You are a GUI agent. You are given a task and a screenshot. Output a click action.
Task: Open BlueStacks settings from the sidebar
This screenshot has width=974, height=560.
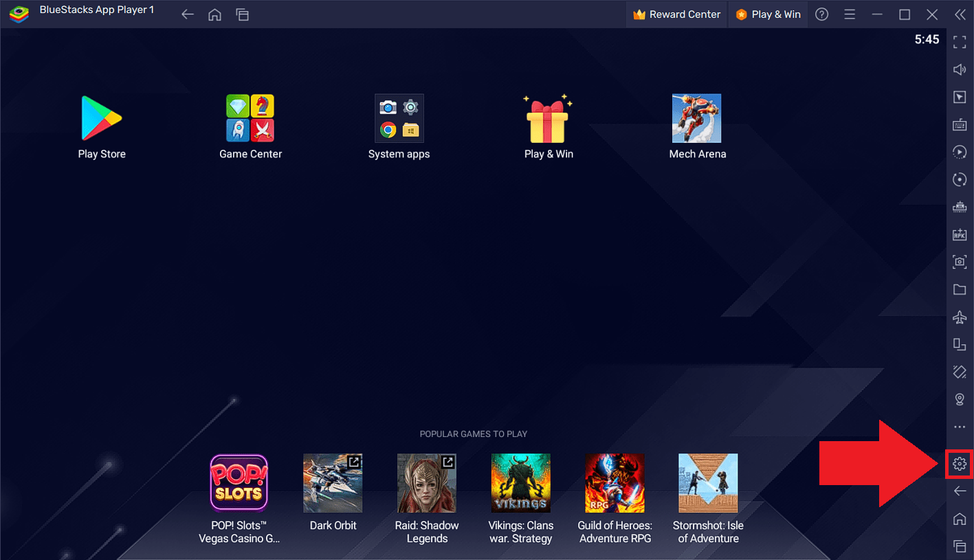[x=960, y=464]
